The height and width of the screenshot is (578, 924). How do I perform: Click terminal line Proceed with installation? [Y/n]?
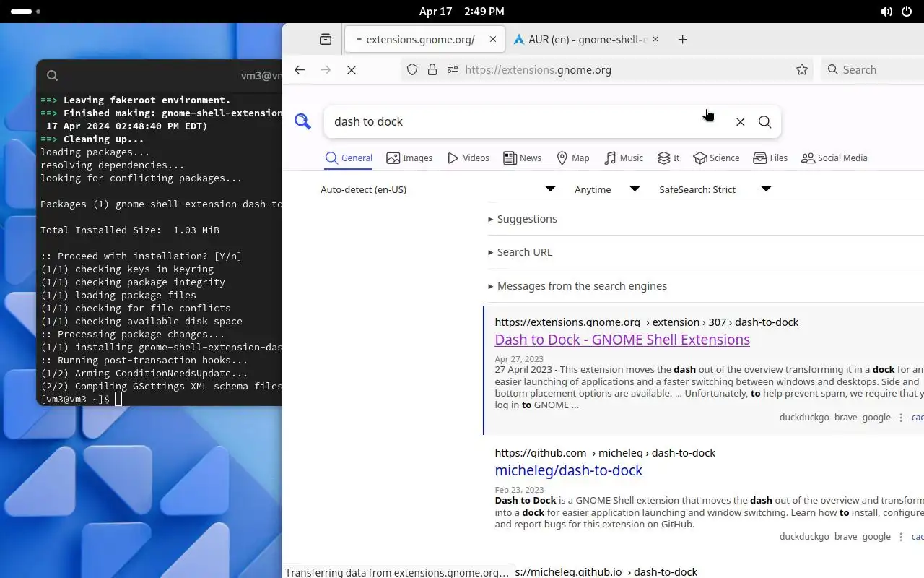[141, 256]
